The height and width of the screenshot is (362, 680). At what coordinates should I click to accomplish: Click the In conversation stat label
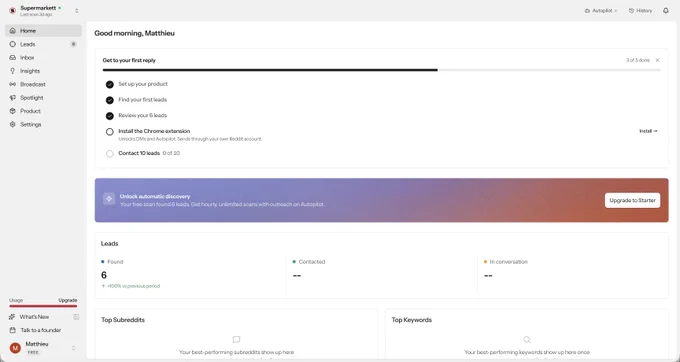(509, 262)
